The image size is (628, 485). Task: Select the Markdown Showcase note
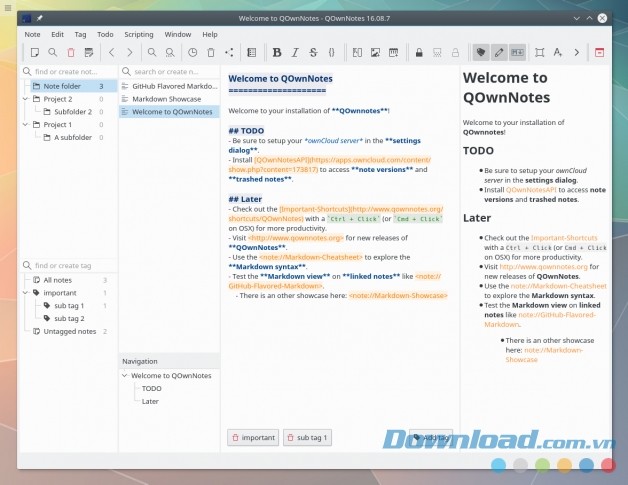pyautogui.click(x=166, y=99)
